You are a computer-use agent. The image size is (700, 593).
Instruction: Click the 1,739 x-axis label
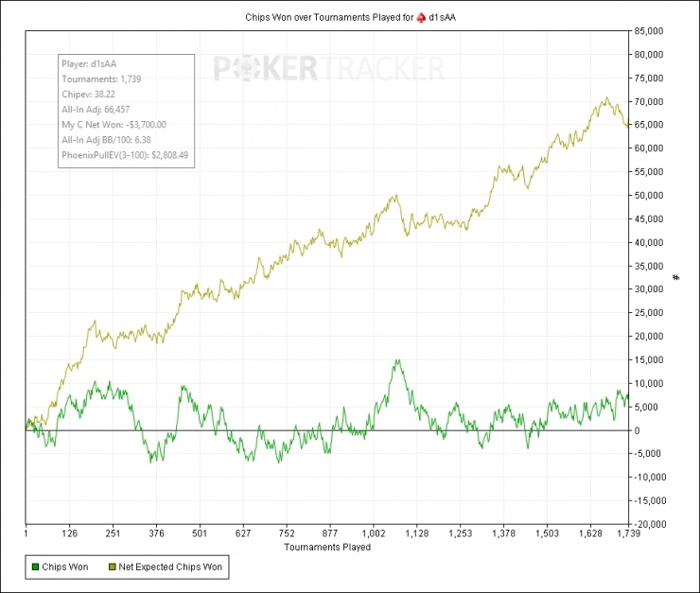(628, 533)
